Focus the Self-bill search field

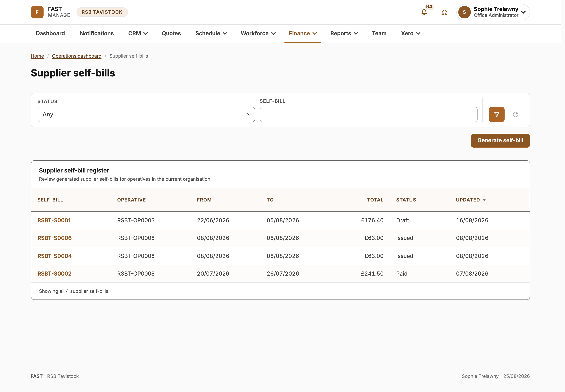pos(368,114)
